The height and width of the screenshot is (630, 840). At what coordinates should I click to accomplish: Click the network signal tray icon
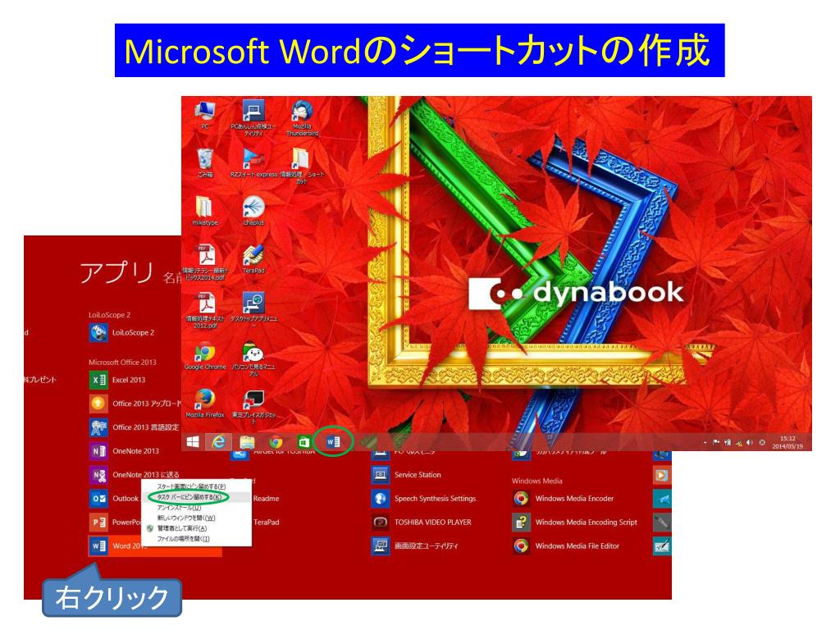point(739,442)
